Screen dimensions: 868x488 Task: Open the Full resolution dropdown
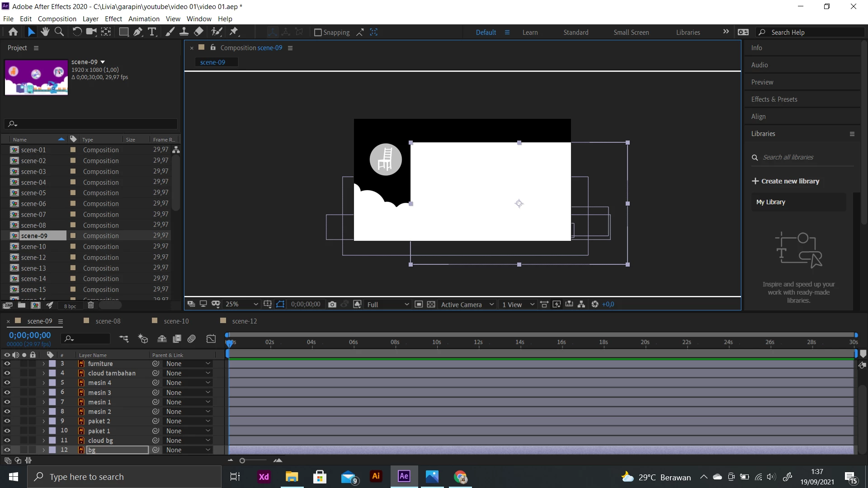click(387, 305)
